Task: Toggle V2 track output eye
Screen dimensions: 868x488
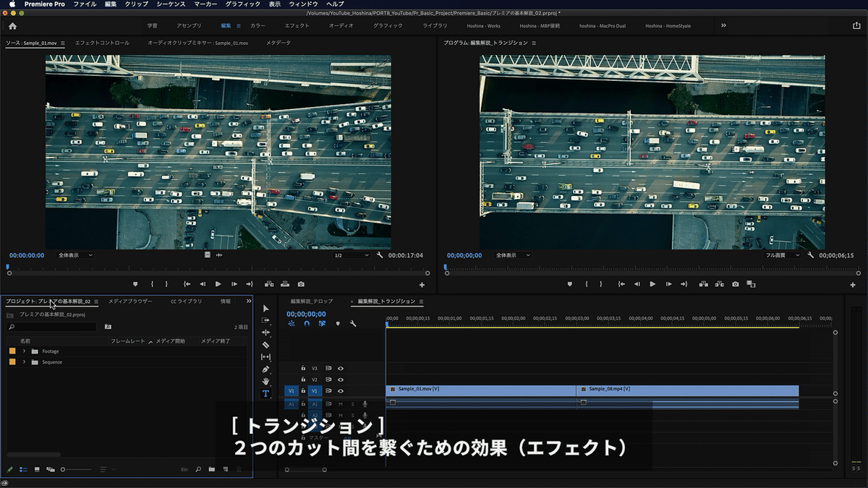Action: point(341,380)
